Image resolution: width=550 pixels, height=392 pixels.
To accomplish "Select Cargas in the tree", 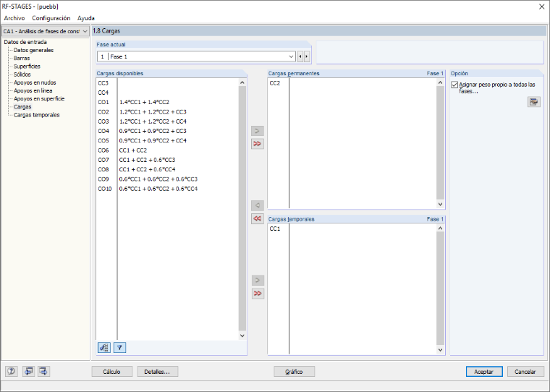I will click(x=22, y=106).
